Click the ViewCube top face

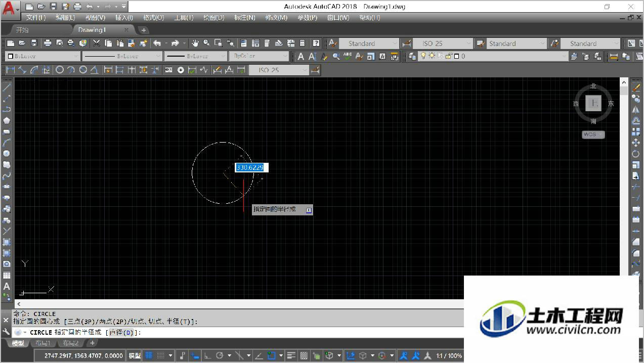[x=593, y=104]
